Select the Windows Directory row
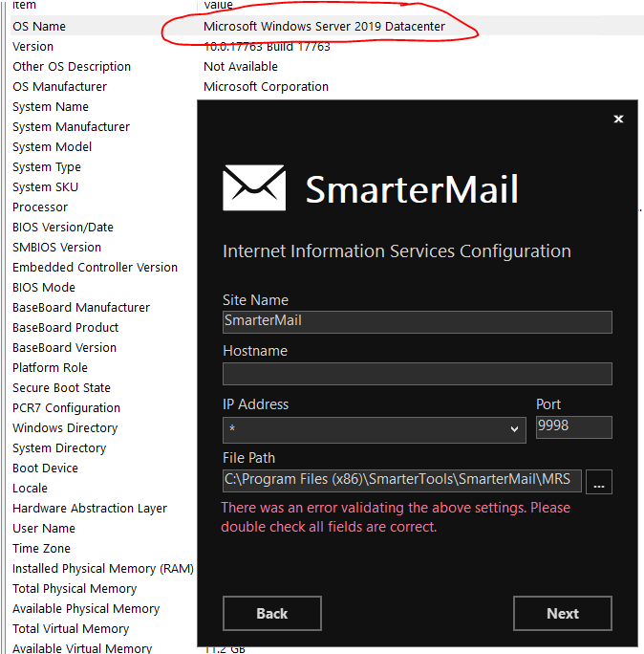The height and width of the screenshot is (654, 644). 65,428
